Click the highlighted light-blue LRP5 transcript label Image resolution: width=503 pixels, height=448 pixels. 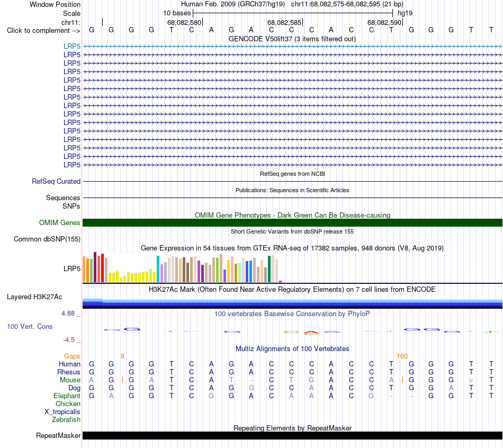tap(72, 47)
